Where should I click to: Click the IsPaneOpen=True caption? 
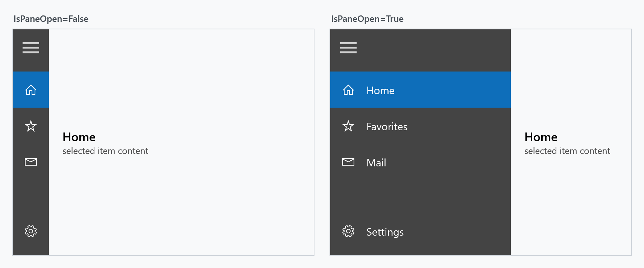[x=367, y=19]
